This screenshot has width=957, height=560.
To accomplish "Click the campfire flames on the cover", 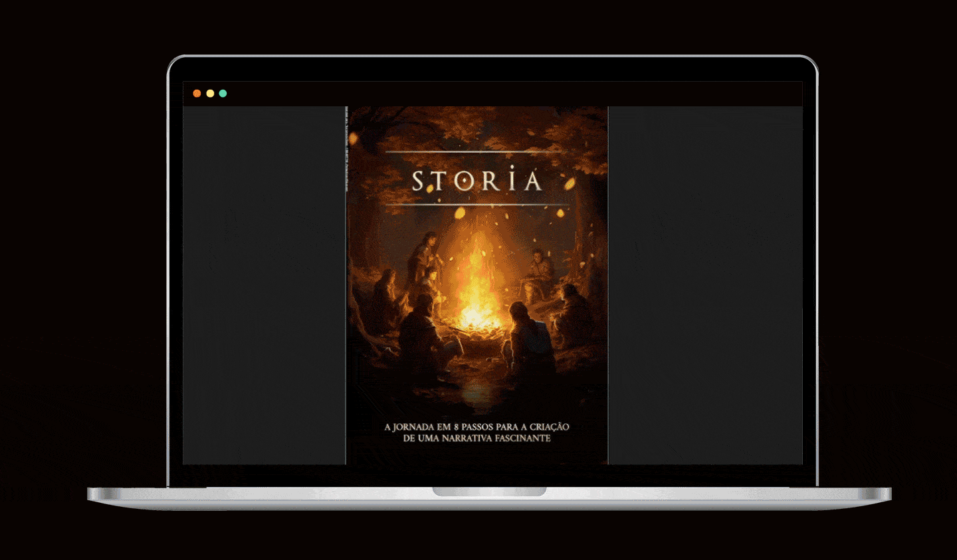I will point(477,286).
